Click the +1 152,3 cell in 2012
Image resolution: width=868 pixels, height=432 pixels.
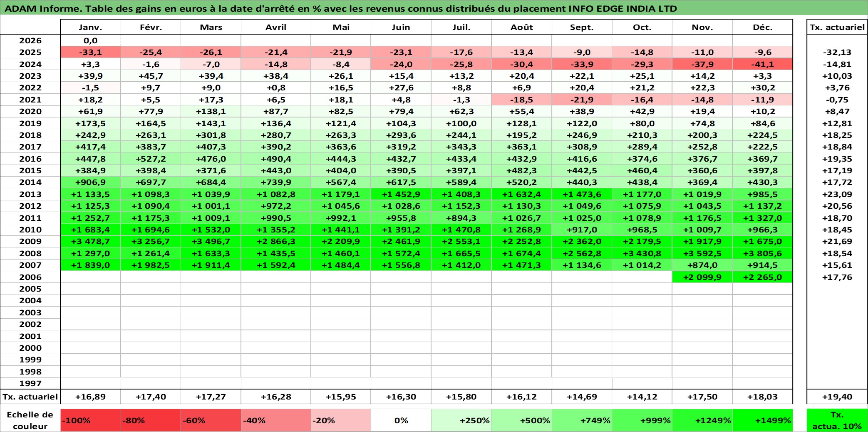tap(461, 206)
